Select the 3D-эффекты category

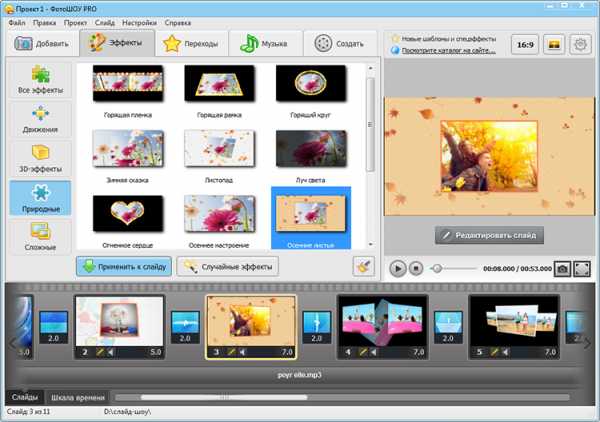pyautogui.click(x=40, y=159)
